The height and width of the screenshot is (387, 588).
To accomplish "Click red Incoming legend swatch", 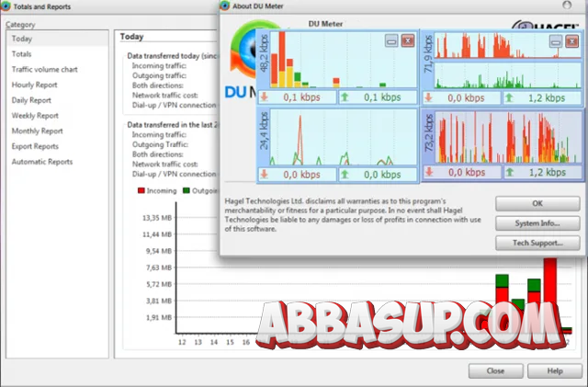I will (141, 190).
